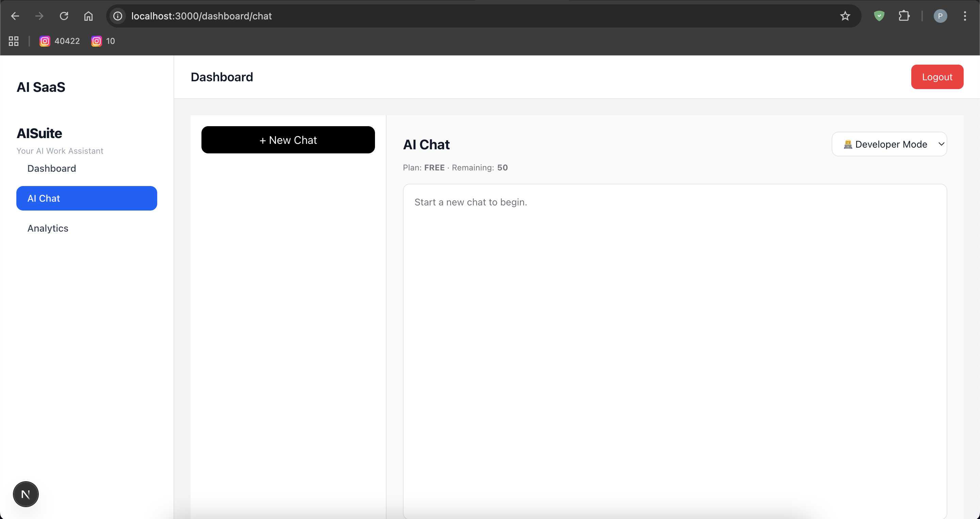Toggle the bookmark star for this page
This screenshot has height=519, width=980.
tap(845, 16)
